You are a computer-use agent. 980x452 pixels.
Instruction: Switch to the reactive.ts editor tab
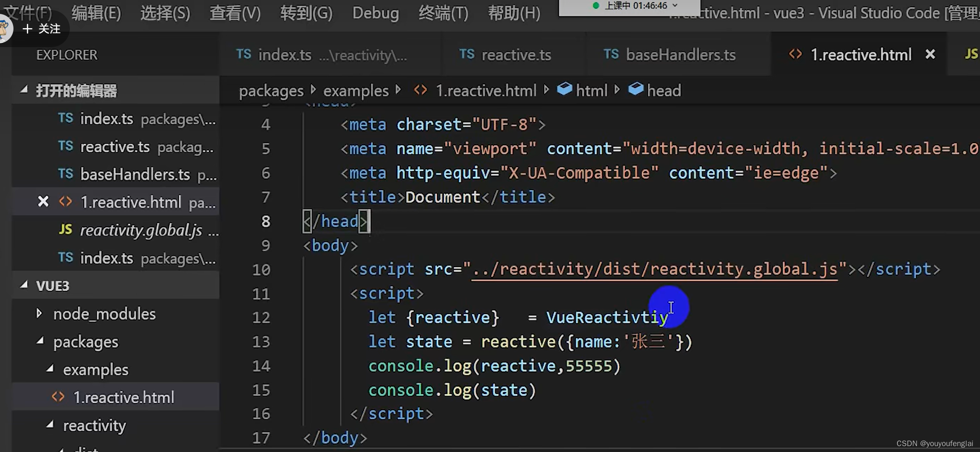tap(514, 55)
